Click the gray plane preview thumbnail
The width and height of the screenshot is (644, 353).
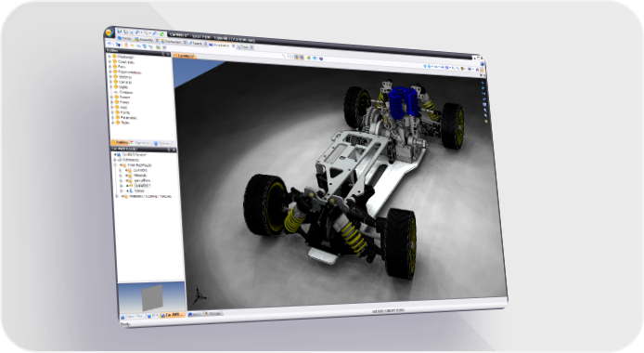tap(151, 297)
